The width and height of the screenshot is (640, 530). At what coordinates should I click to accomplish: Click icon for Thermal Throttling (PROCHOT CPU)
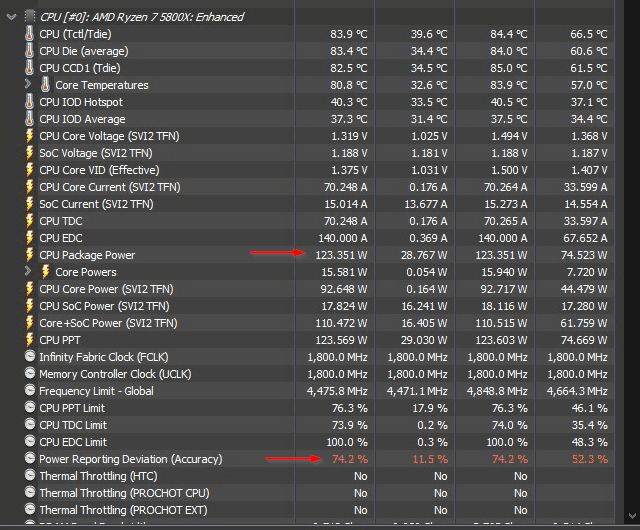tap(30, 492)
